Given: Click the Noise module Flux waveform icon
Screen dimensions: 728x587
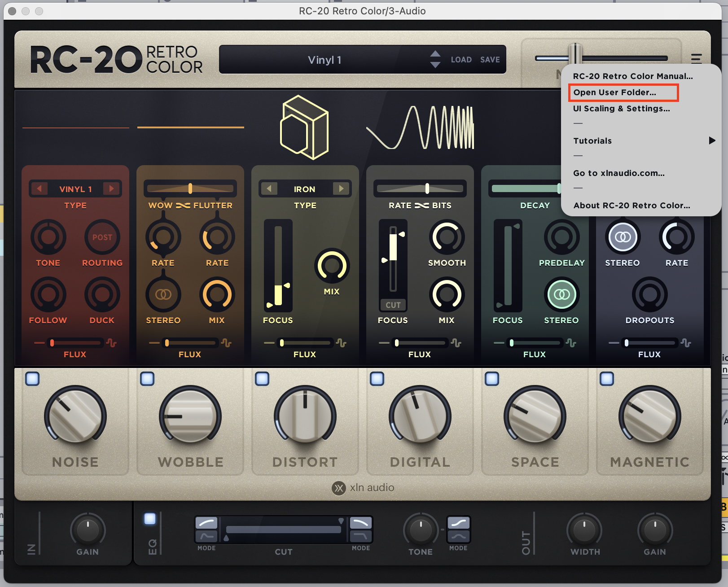Looking at the screenshot, I should (112, 343).
